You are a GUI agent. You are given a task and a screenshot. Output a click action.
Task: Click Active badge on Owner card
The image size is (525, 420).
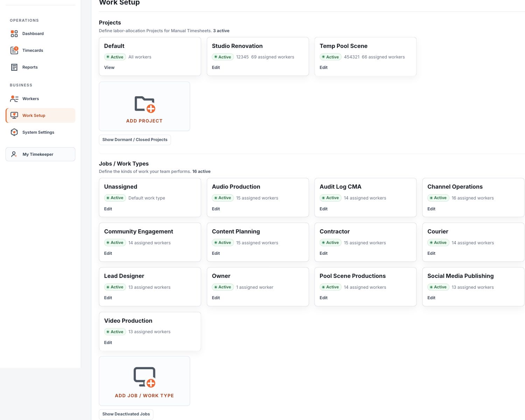(x=223, y=287)
